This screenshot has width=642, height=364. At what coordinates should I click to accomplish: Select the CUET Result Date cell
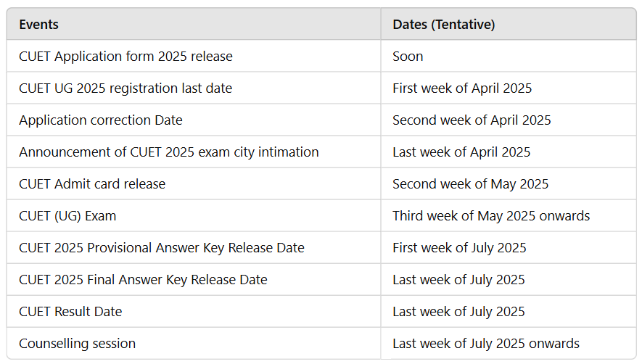point(70,312)
